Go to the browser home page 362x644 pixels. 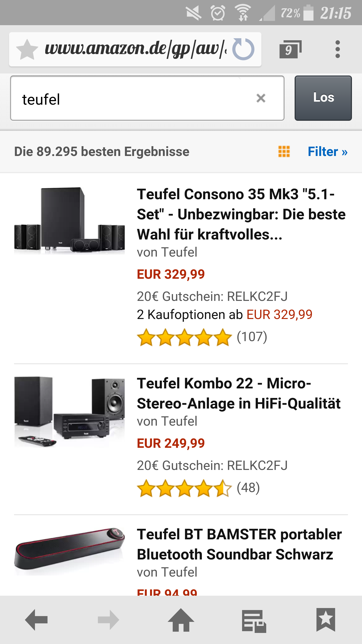(181, 620)
